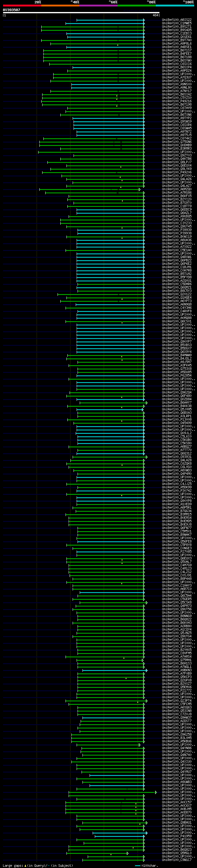Click hit label UniRef100_Q90YP7
This screenshot has width=197, height=868.
pyautogui.click(x=177, y=342)
